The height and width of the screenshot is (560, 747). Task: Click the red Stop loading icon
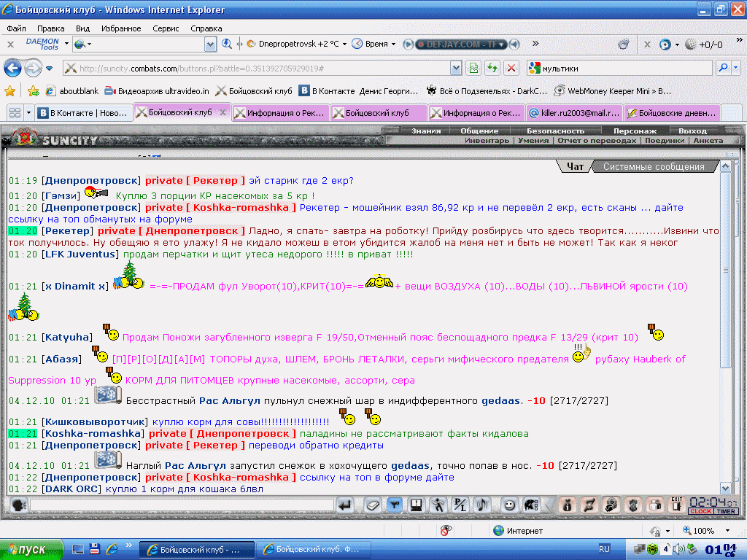pos(511,68)
